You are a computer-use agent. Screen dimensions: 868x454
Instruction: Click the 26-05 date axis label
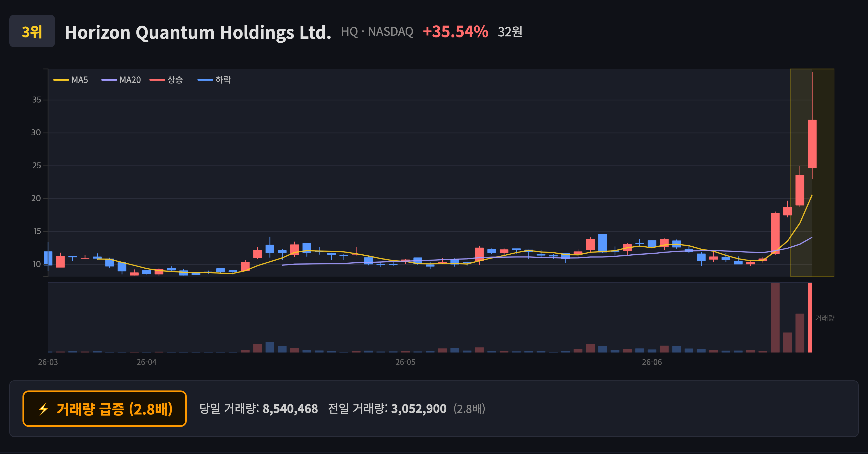pos(405,362)
